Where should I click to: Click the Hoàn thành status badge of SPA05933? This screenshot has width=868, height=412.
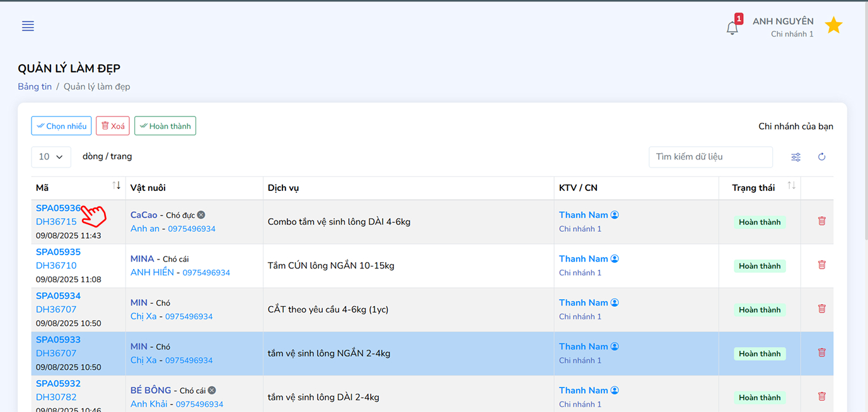pos(759,353)
